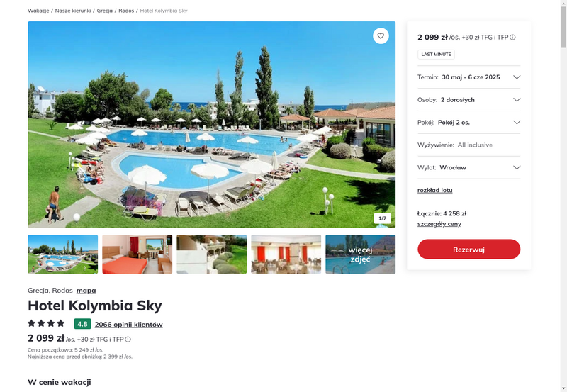Expand the Termin date dropdown

click(x=468, y=77)
